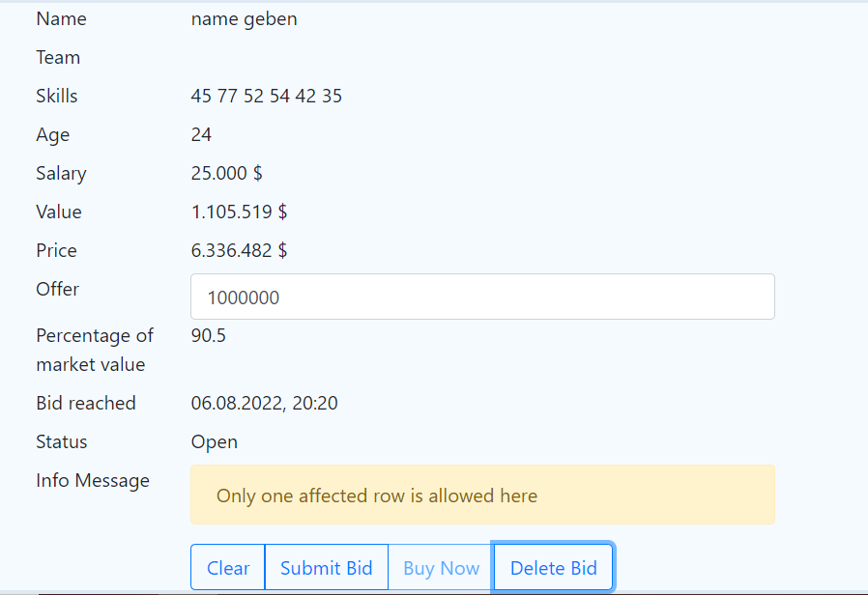Click the Info Message label
868x595 pixels.
point(92,480)
